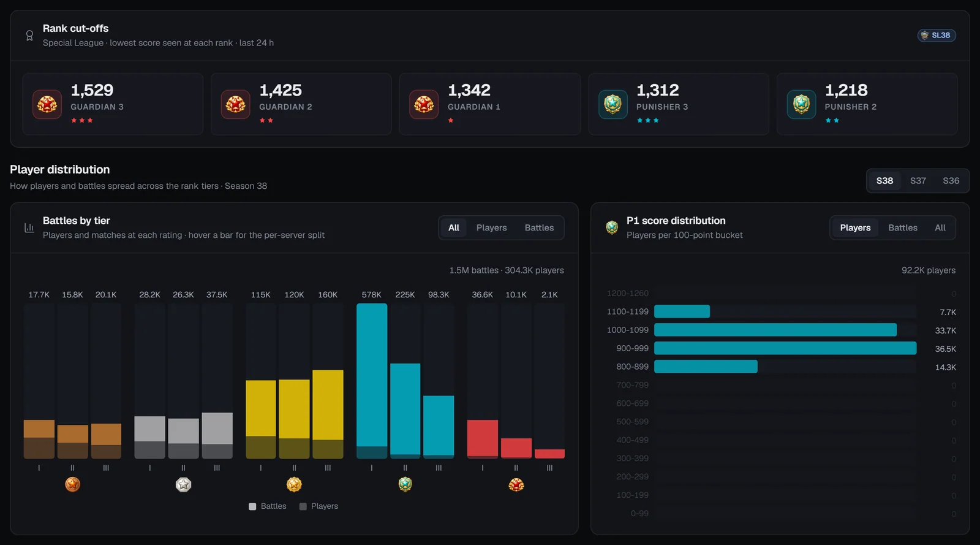Click the 160K yellow bar
This screenshot has height=545, width=980.
[x=328, y=414]
